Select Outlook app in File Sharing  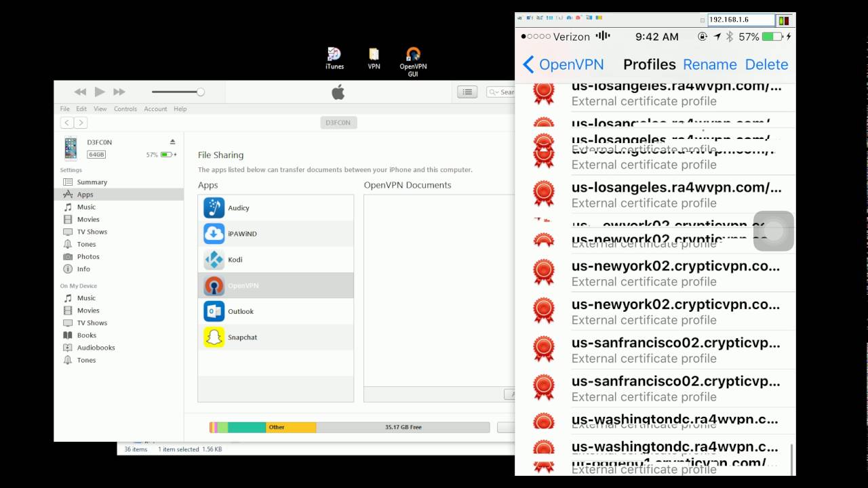276,311
